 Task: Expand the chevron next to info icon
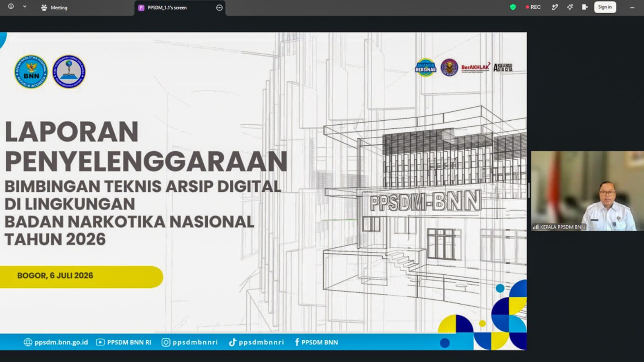pos(25,6)
